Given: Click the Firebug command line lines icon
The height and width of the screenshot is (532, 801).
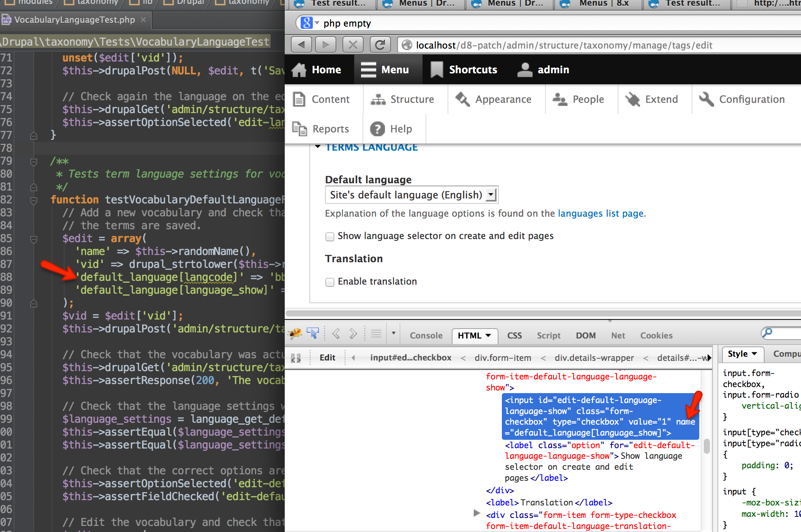Looking at the screenshot, I should coord(376,334).
